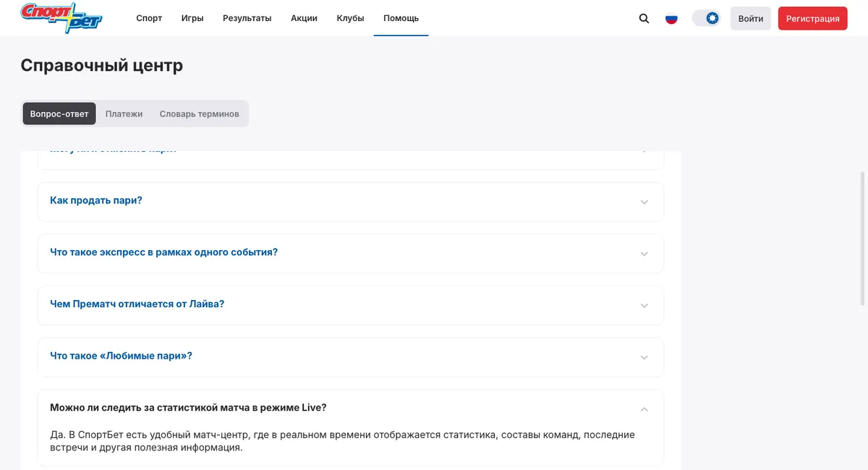
Task: Switch to the Словарь терминов tab
Action: pos(199,114)
